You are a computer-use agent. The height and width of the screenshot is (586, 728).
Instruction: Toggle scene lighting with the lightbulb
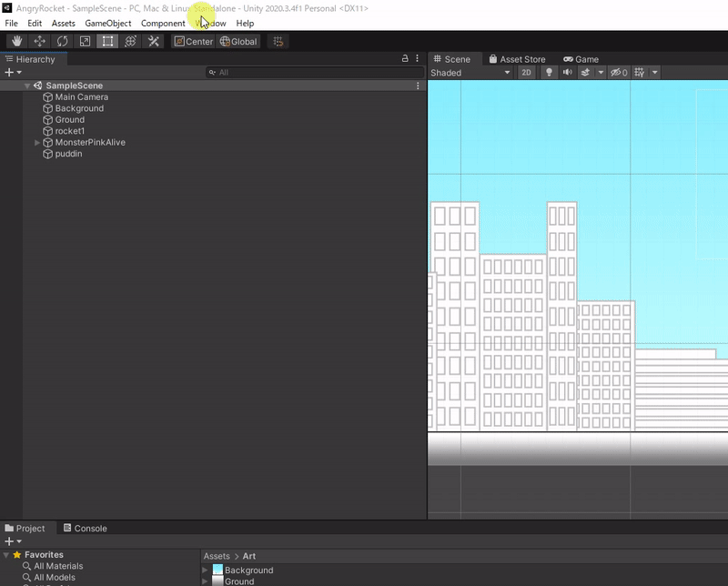pos(549,73)
